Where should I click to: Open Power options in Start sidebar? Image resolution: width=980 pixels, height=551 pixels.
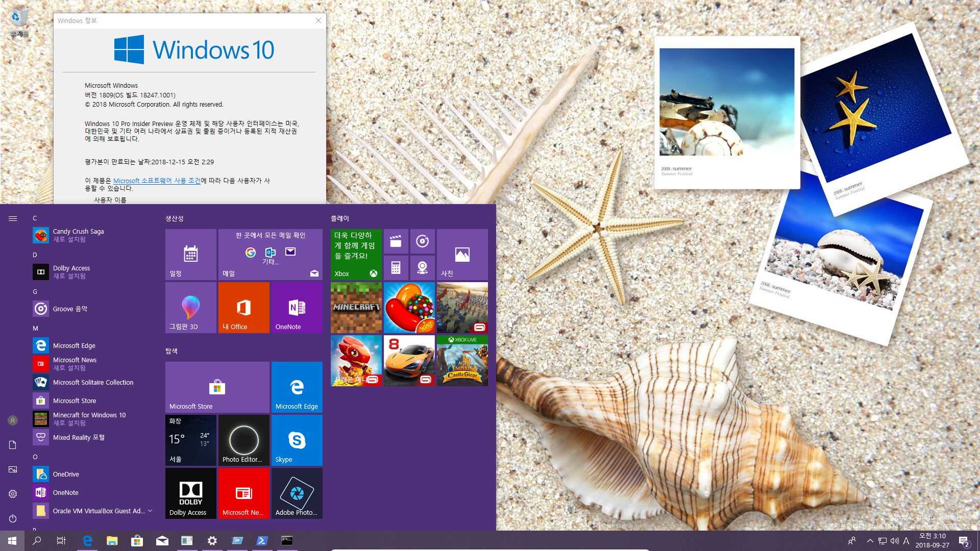point(13,518)
